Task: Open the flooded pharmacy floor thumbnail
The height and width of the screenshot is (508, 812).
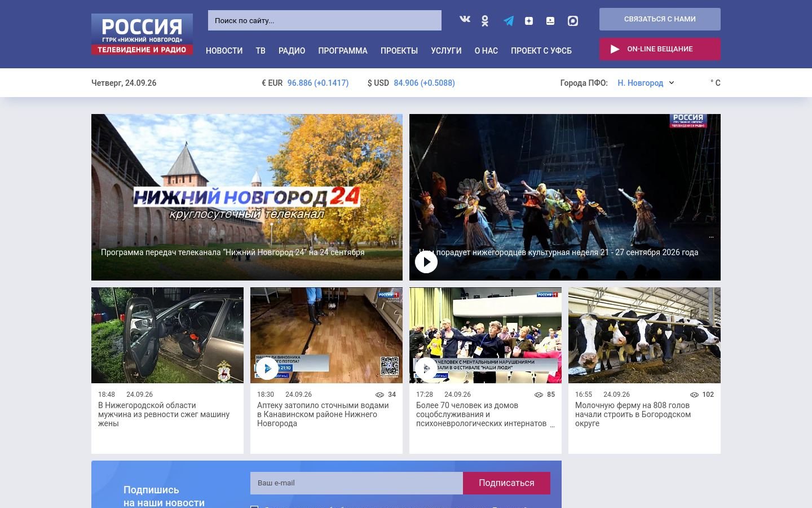Action: (326, 335)
